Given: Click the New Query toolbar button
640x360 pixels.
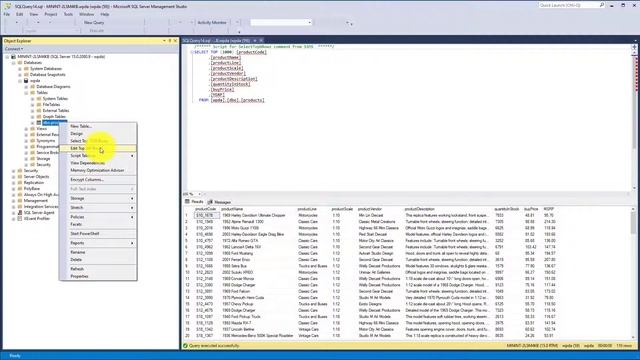Looking at the screenshot, I should point(93,22).
